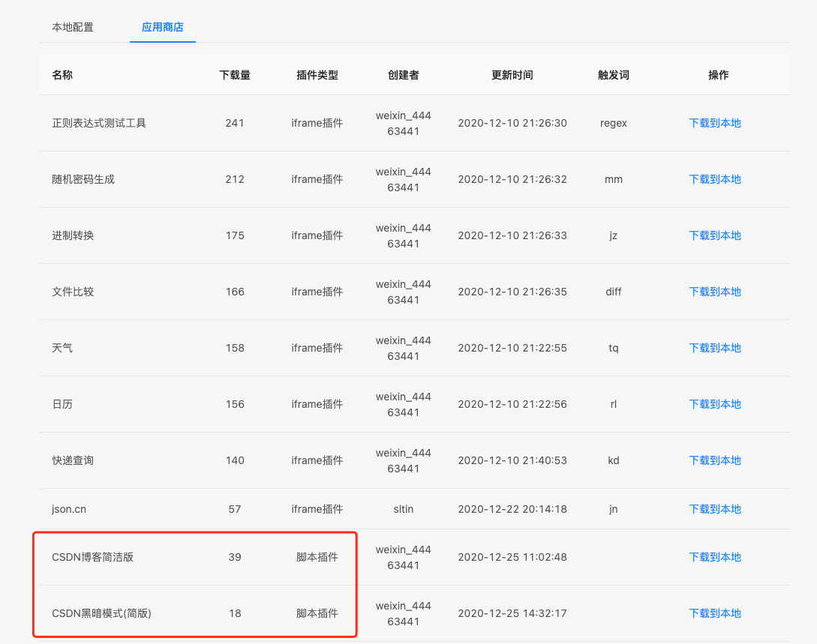Click the 操作 column header
Screen dimensions: 817x644
coord(719,75)
